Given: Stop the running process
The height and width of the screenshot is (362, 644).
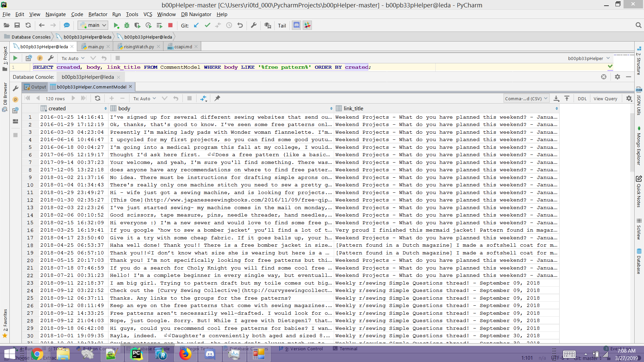Looking at the screenshot, I should [x=170, y=25].
